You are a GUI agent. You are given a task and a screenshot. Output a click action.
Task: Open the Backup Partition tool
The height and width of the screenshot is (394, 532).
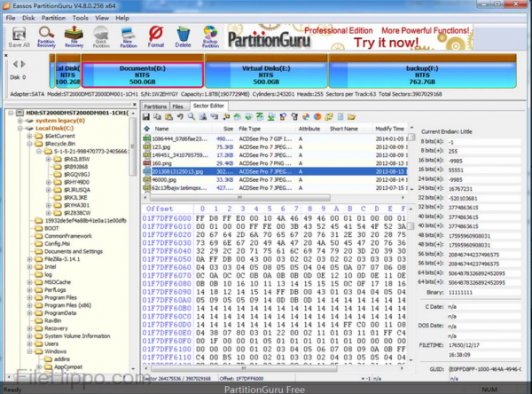coord(210,35)
